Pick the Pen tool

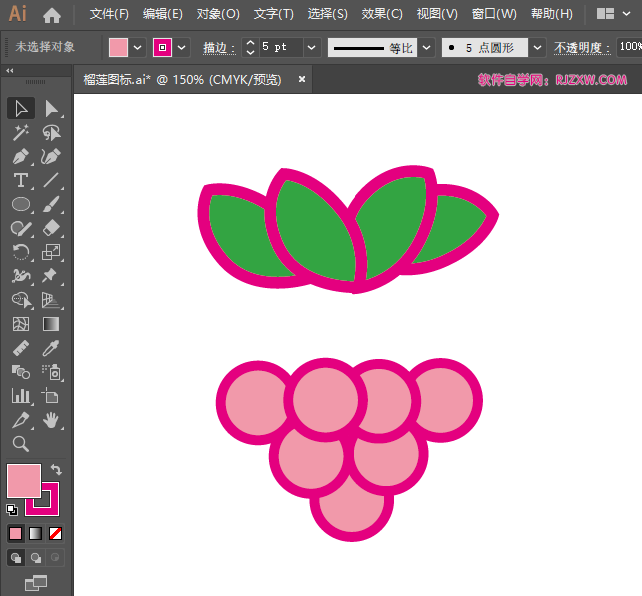(21, 157)
